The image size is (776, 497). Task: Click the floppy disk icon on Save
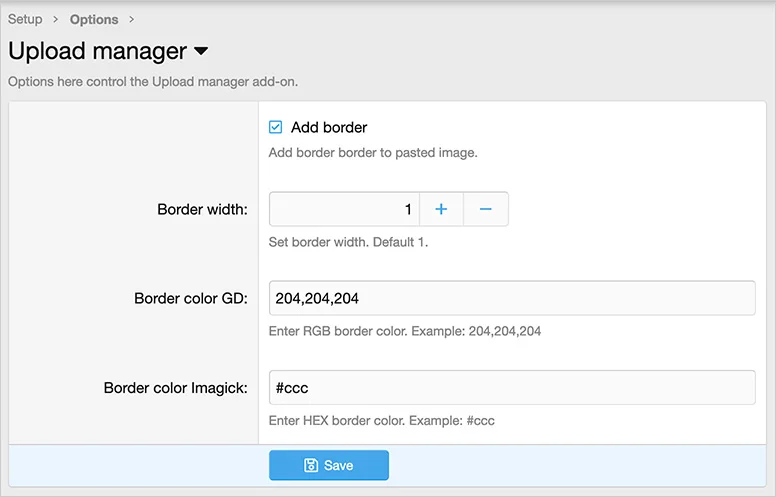pyautogui.click(x=311, y=465)
